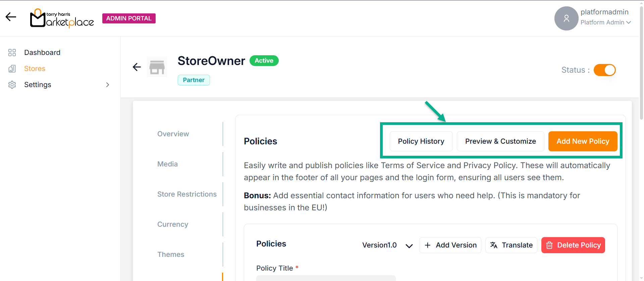Screen dimensions: 644x281
Task: Click the Dashboard grid icon in sidebar
Action: pos(12,53)
